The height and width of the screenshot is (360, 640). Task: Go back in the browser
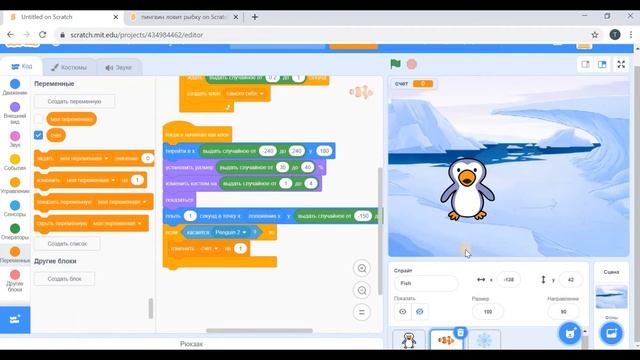[x=11, y=35]
